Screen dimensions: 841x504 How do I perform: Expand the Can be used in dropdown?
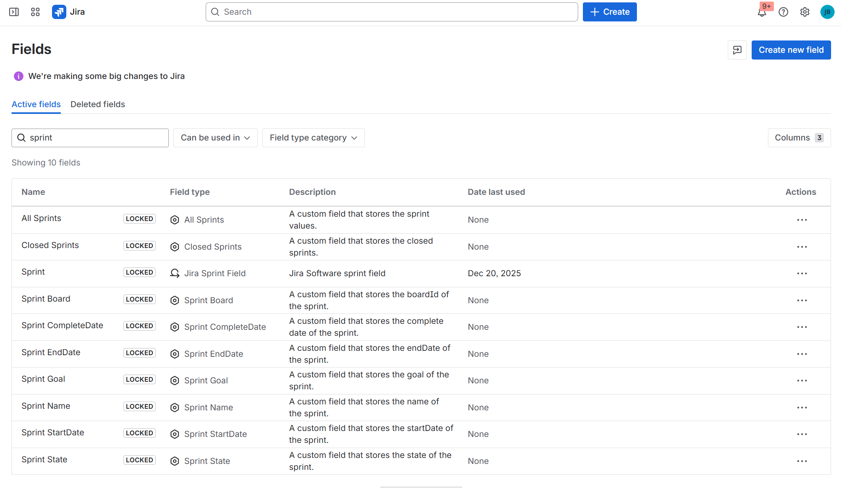(x=215, y=138)
